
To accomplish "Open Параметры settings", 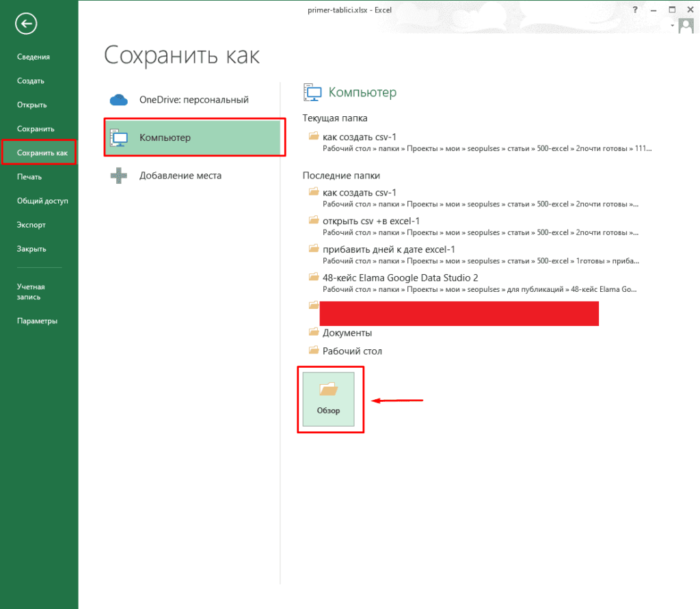I will coord(37,321).
